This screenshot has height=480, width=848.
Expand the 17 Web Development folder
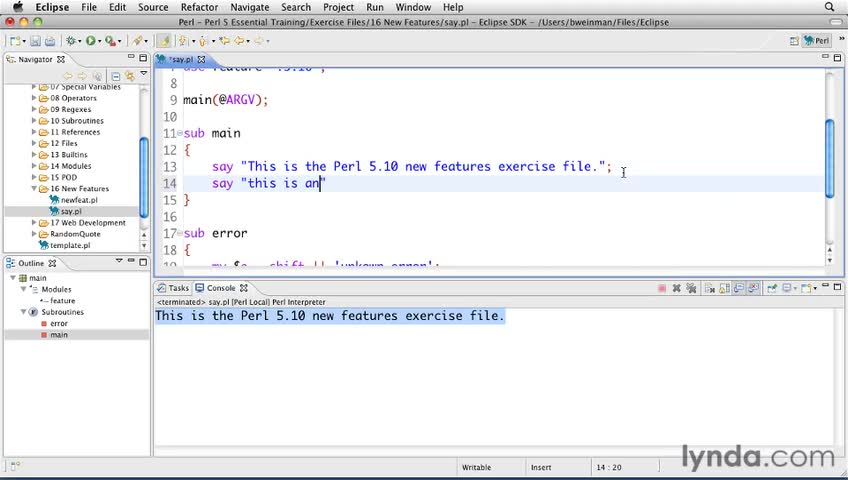coord(34,223)
